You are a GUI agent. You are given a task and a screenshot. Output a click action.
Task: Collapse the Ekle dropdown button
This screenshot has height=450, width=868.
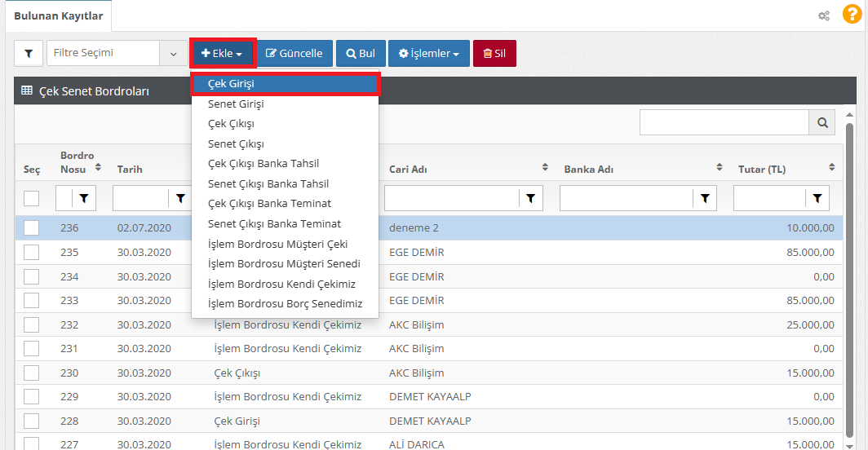click(x=223, y=54)
